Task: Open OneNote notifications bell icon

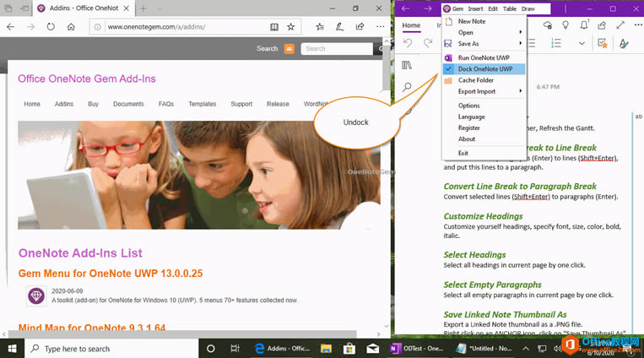Action: point(583,25)
